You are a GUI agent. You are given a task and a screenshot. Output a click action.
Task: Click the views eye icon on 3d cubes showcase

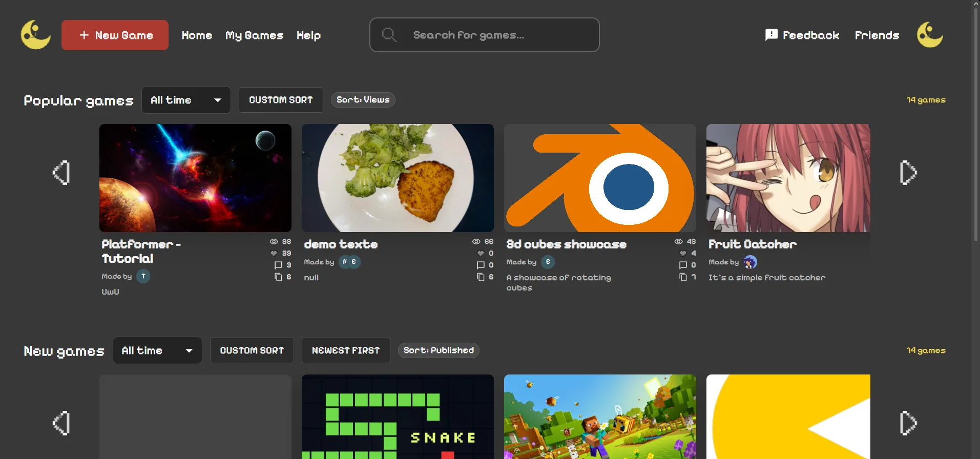pos(679,242)
